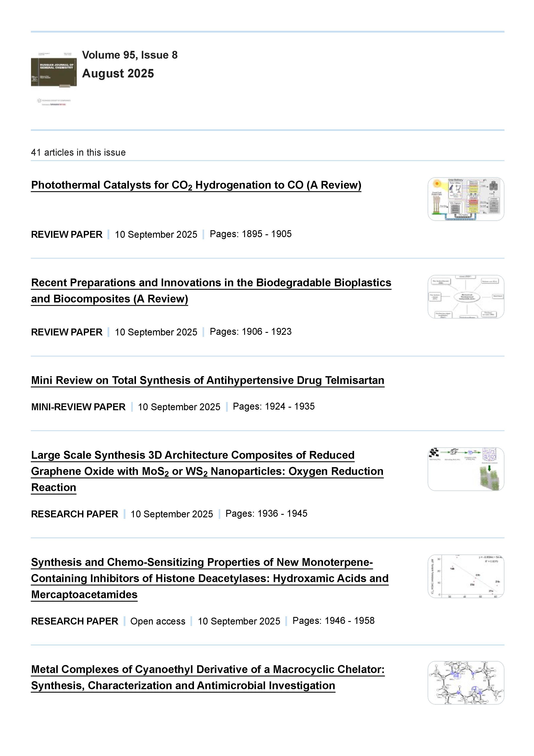The image size is (534, 756).
Task: Click the molecular structure thumbnail for Metal Complexes
Action: [x=465, y=683]
